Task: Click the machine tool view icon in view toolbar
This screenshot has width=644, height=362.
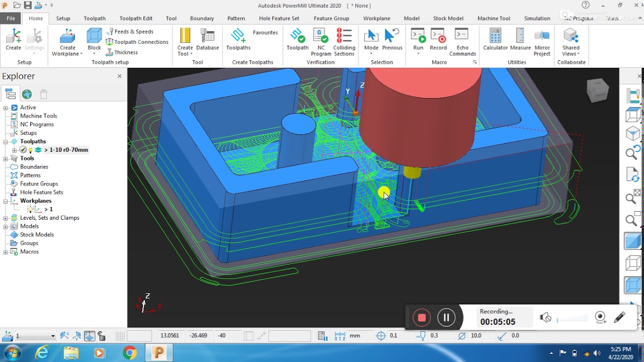Action: coord(633,95)
